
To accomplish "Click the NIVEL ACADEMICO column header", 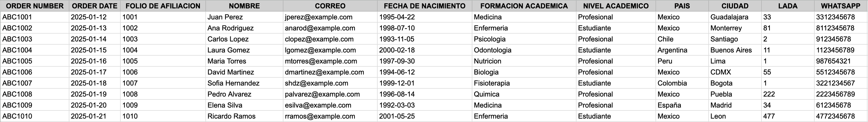I will click(616, 6).
